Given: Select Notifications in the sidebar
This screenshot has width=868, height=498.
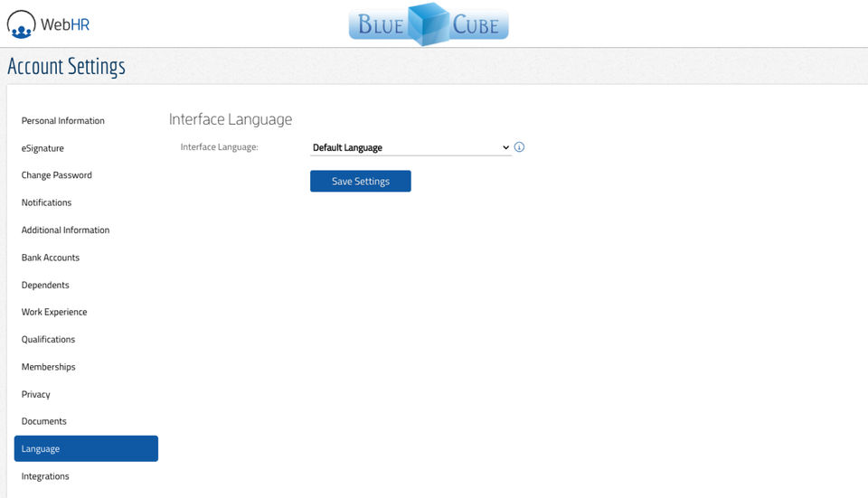Looking at the screenshot, I should (46, 202).
